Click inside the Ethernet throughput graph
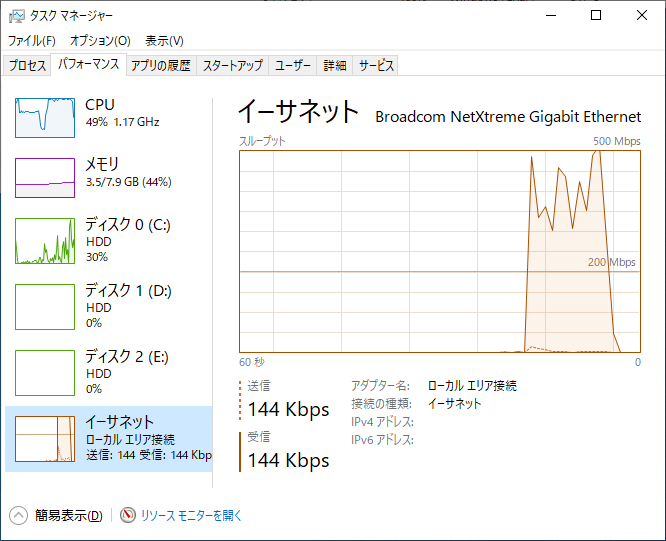Viewport: 666px width, 541px height. click(x=440, y=251)
